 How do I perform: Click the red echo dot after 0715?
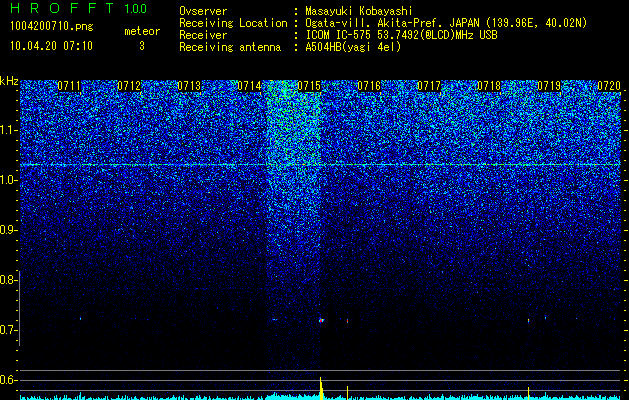click(347, 321)
